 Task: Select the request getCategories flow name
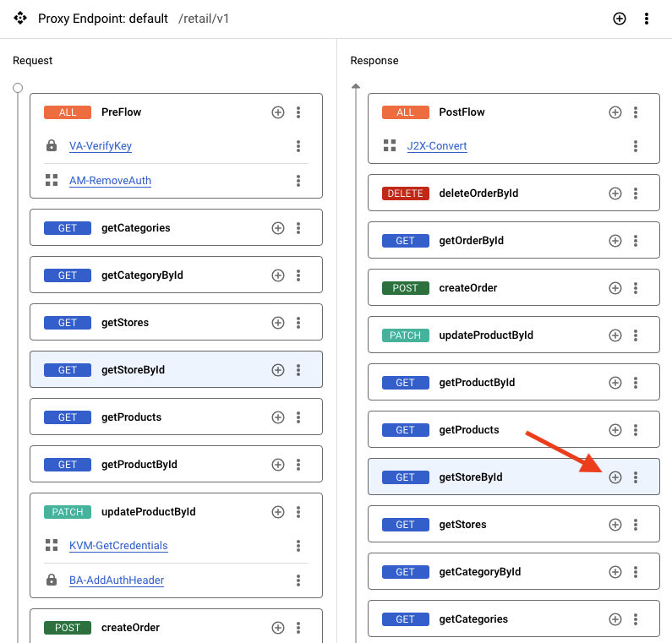click(135, 228)
